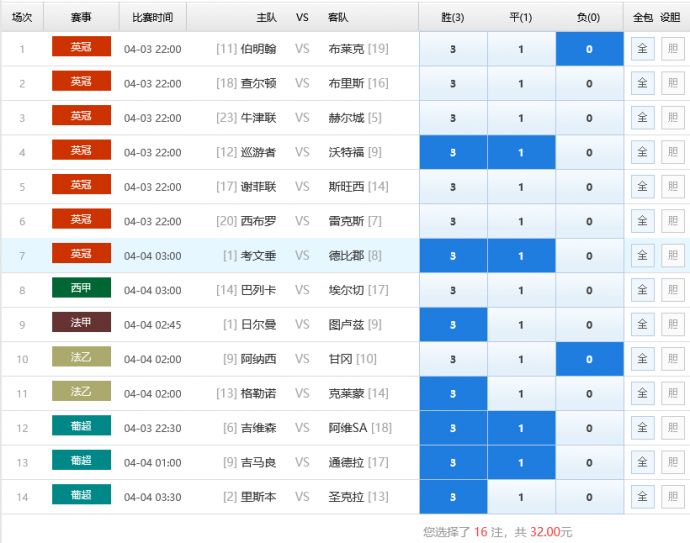Set 胆 for the 巡游者 vs 沃特福 match
The width and height of the screenshot is (690, 543).
click(x=672, y=152)
